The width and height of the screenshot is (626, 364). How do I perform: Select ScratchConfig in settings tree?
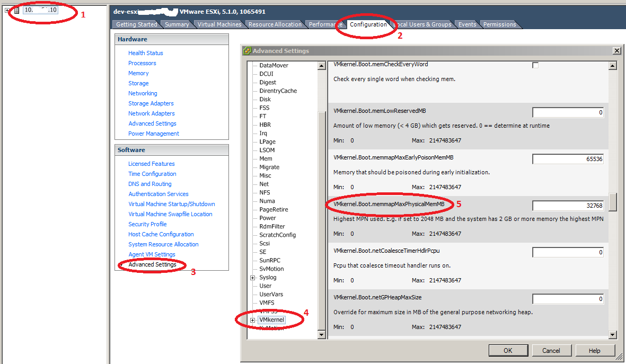coord(277,235)
